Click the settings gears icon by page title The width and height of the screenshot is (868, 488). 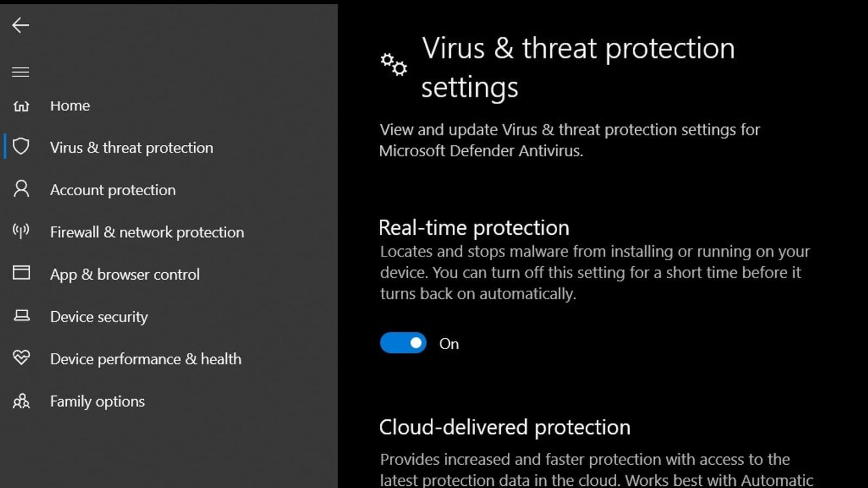tap(394, 65)
